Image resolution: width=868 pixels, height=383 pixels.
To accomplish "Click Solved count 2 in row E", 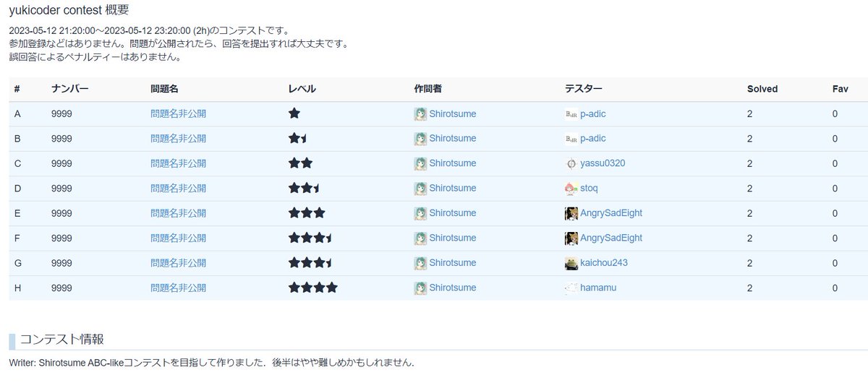I will click(x=750, y=213).
